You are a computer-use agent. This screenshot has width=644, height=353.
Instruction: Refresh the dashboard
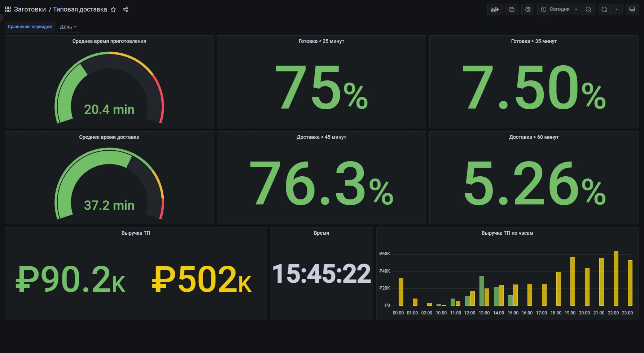[x=604, y=9]
